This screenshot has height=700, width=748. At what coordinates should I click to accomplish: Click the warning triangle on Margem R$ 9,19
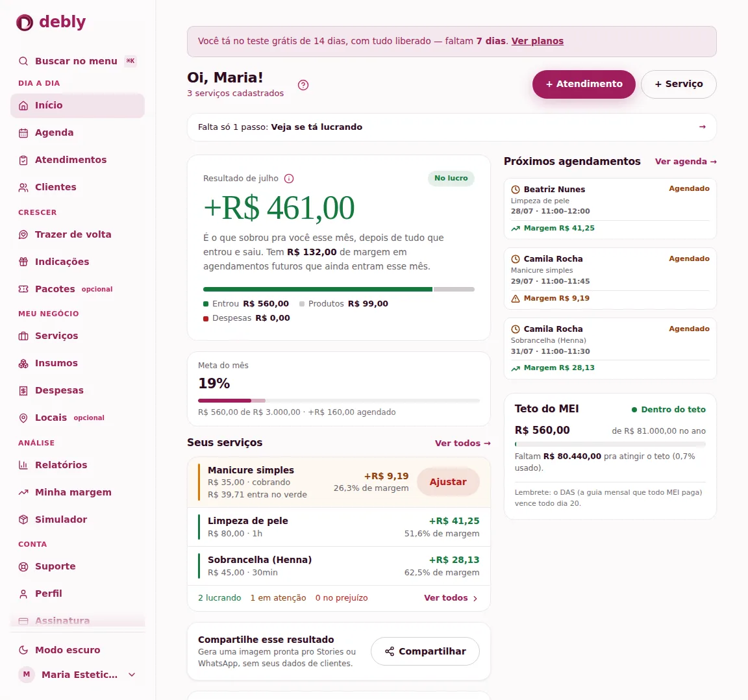tap(515, 299)
